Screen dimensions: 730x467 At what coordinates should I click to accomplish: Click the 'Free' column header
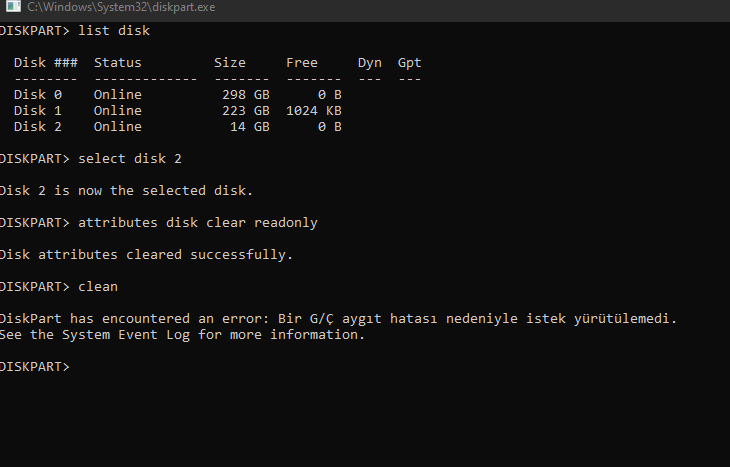302,63
